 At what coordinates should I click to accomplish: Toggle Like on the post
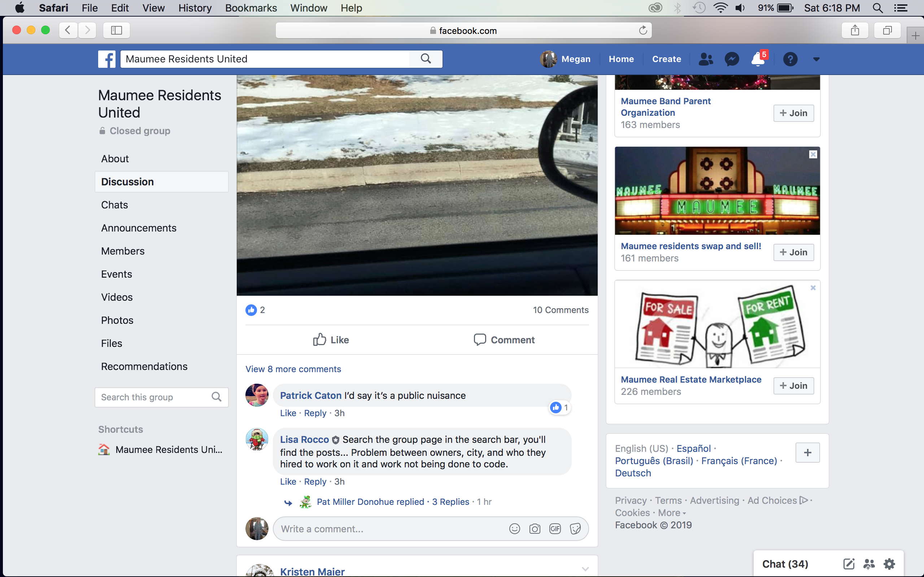331,340
